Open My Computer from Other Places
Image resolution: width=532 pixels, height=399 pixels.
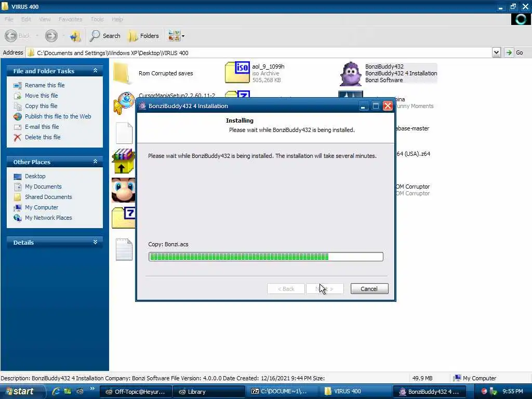click(42, 207)
